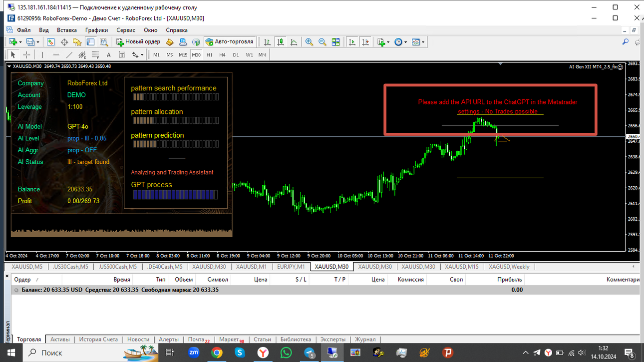Switch timeframe to H4
The height and width of the screenshot is (362, 644).
click(222, 55)
